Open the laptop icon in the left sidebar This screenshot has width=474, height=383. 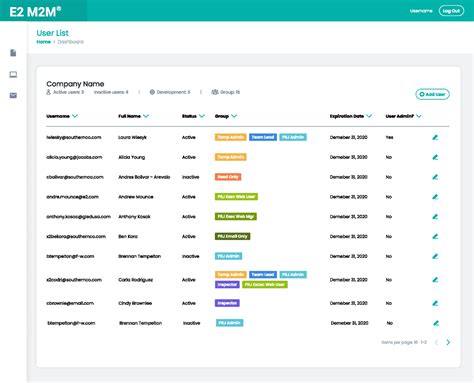(x=13, y=74)
